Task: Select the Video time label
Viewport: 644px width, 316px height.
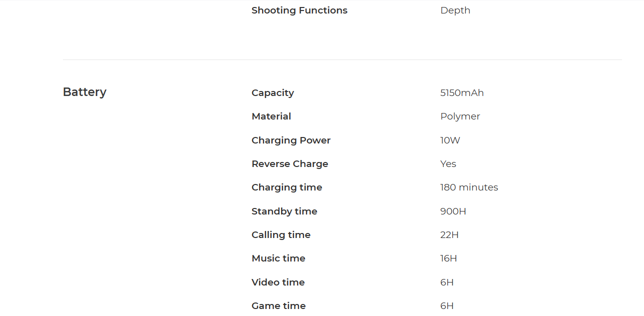Action: point(278,282)
